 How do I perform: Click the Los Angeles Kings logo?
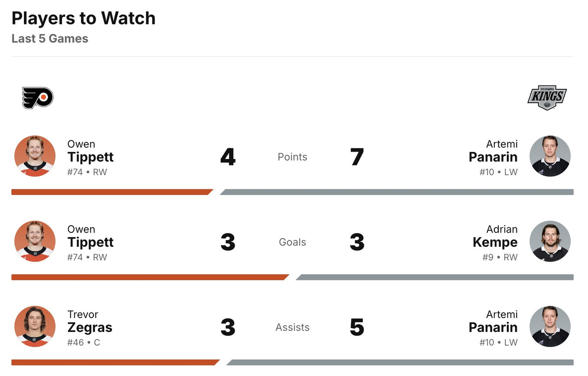[x=547, y=97]
